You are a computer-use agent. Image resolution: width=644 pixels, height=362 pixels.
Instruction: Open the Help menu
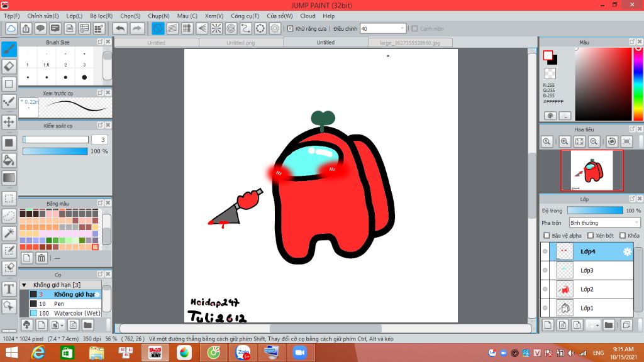pyautogui.click(x=328, y=16)
